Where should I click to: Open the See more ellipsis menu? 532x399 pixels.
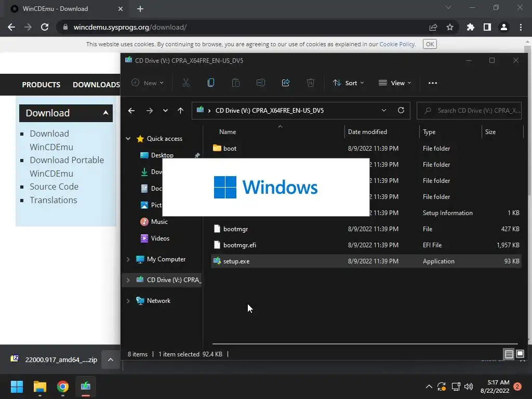pos(433,83)
